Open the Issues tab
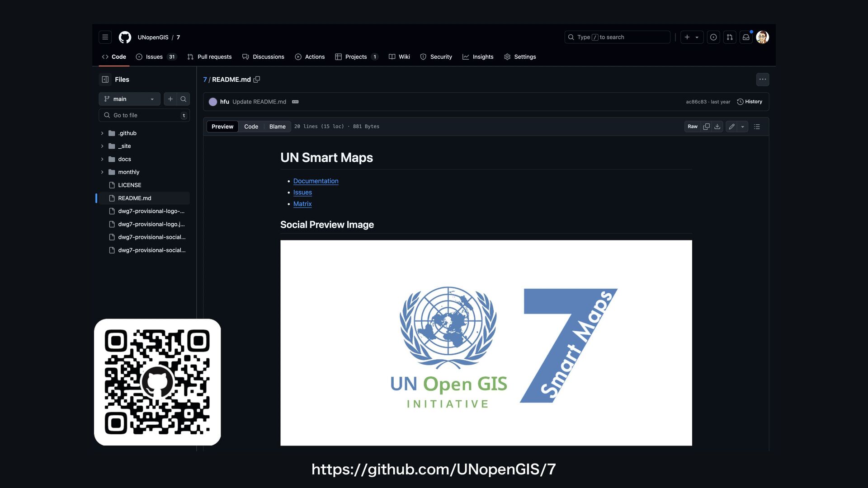 (x=155, y=57)
